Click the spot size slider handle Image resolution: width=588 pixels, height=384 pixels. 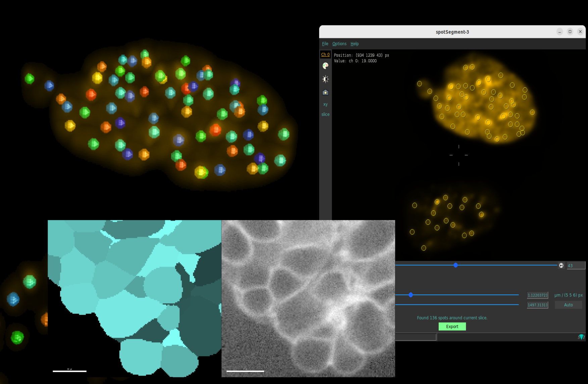point(410,295)
